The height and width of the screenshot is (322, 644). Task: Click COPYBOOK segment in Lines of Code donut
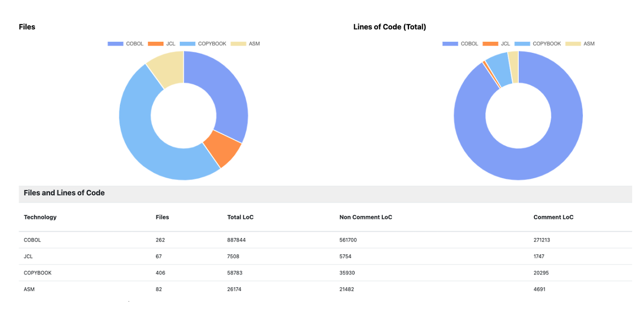point(499,67)
